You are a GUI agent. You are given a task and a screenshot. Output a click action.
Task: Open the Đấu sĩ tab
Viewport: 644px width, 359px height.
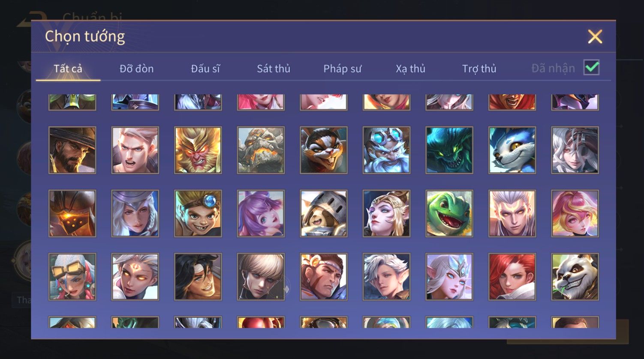tap(205, 69)
